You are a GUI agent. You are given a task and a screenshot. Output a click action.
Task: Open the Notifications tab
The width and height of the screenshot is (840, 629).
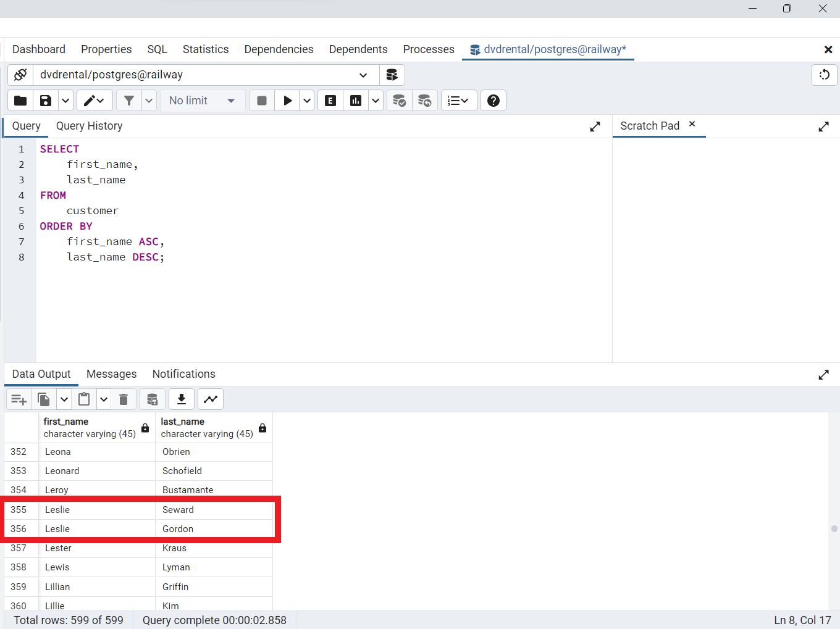coord(184,374)
